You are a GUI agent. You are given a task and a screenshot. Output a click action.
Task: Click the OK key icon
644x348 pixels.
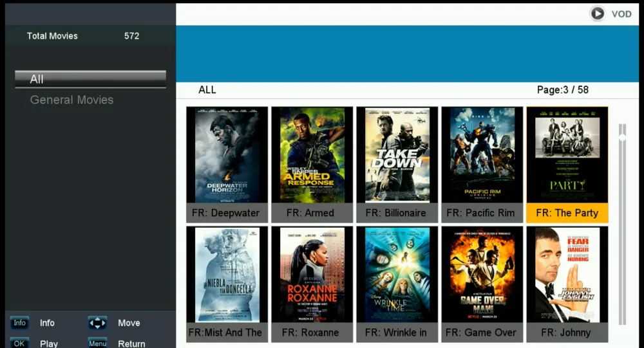click(19, 343)
